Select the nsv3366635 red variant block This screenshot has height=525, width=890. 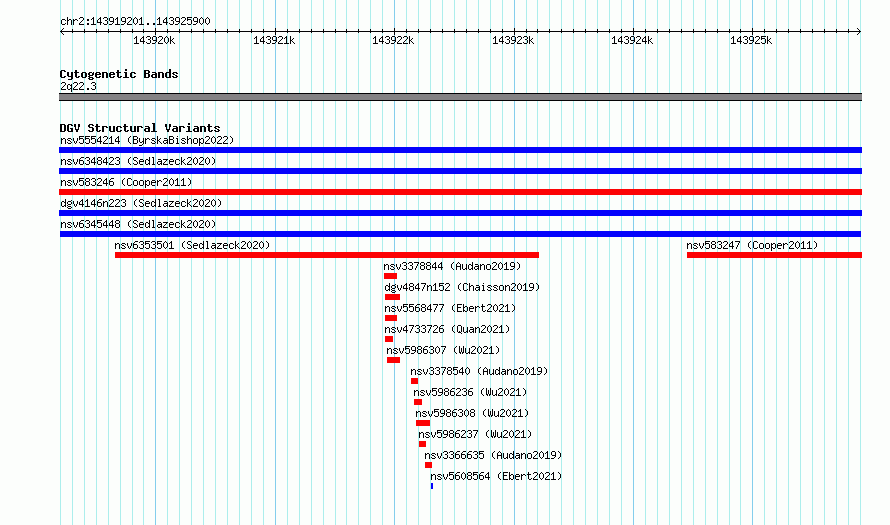(429, 465)
